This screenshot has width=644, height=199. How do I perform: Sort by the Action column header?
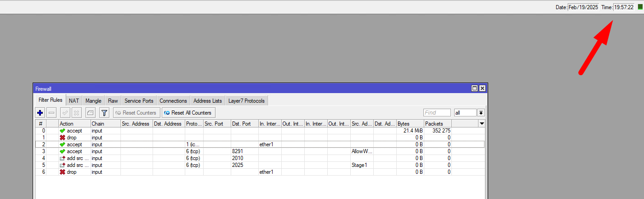74,124
